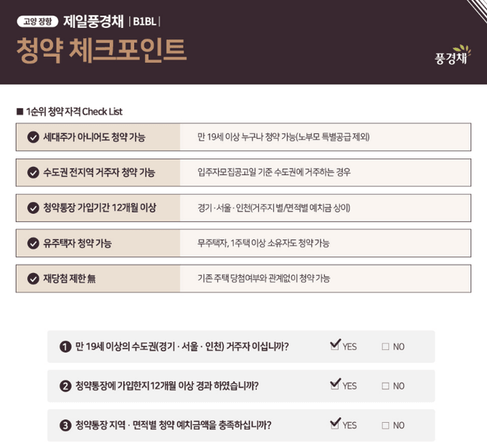This screenshot has height=448, width=487.
Task: Click check icon beside 세대주가 아니어도 청약 가능
Action: (33, 137)
